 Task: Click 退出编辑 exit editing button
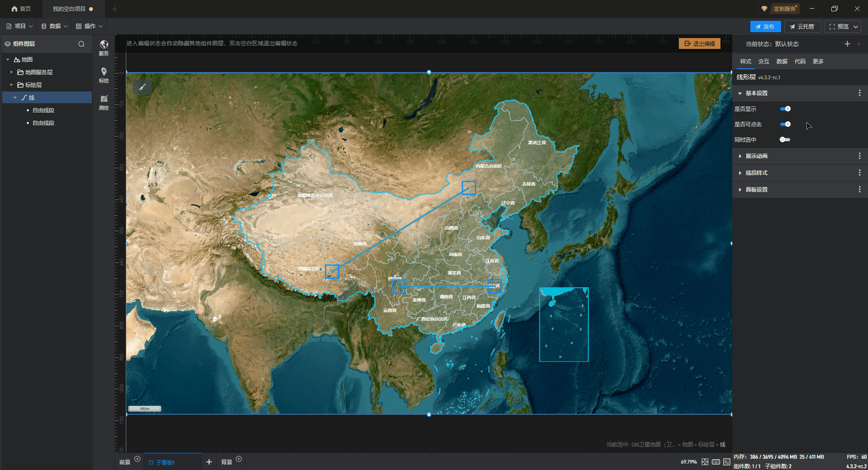tap(700, 43)
